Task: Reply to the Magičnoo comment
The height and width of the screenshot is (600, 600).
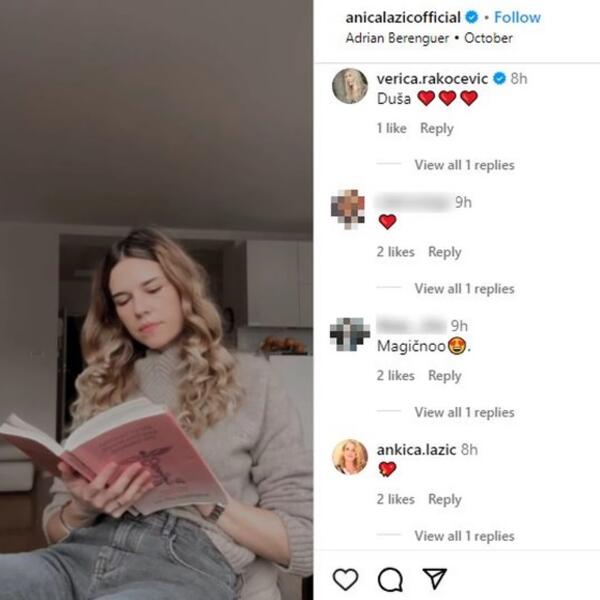Action: pos(445,376)
